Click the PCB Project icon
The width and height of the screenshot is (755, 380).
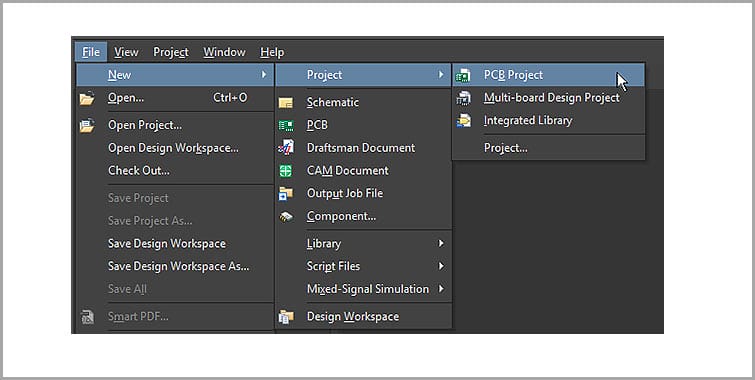[463, 75]
